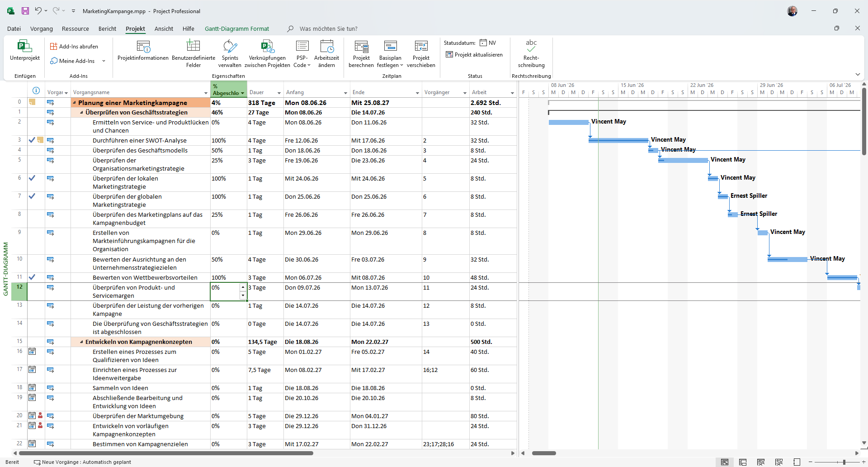
Task: Click the Undo arrow icon
Action: (38, 11)
